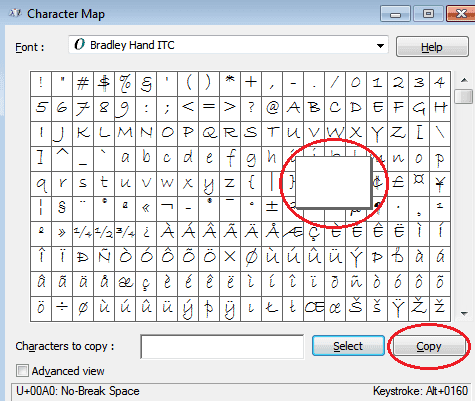475x401 pixels.
Task: Click the Character Map title bar icon
Action: pyautogui.click(x=15, y=13)
